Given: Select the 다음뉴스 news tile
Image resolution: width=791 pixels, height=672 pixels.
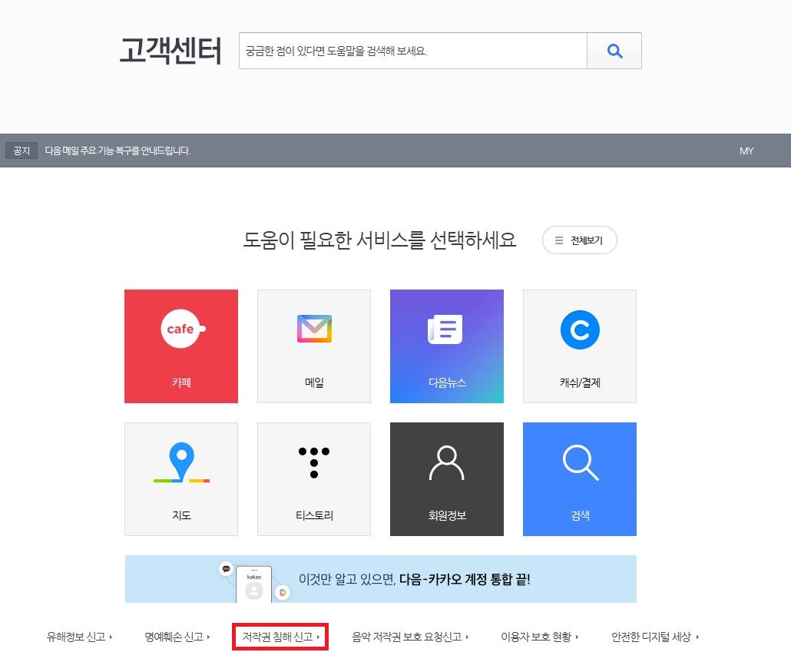Looking at the screenshot, I should click(x=446, y=346).
